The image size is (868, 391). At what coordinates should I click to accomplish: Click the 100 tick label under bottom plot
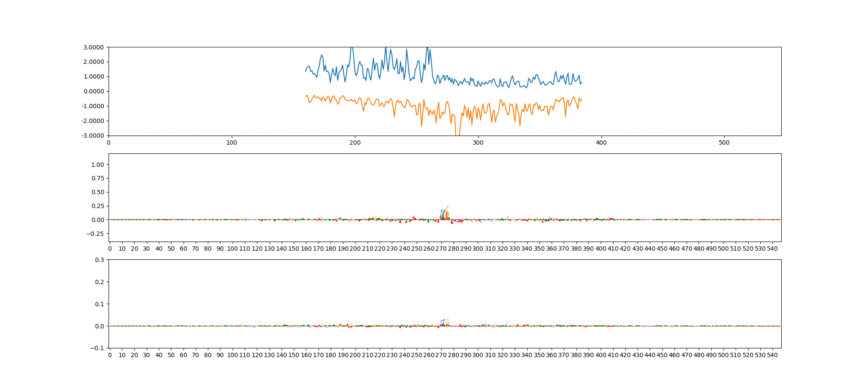coord(232,355)
